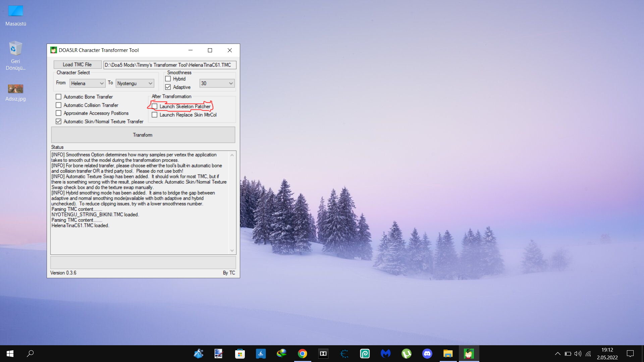Check Approximate Accessory Positions
Screen dimensions: 644x362
tap(59, 113)
